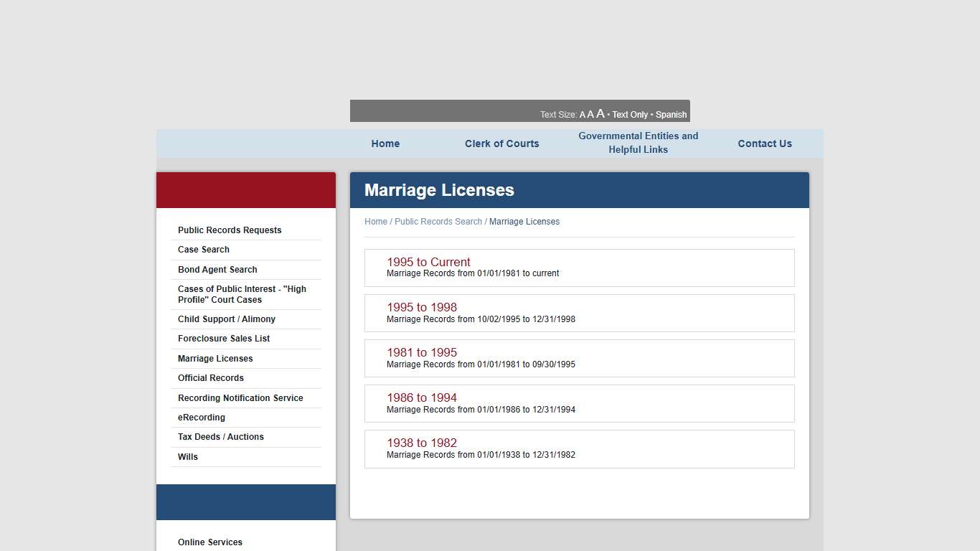Click the medium text size "A" option

pyautogui.click(x=590, y=114)
